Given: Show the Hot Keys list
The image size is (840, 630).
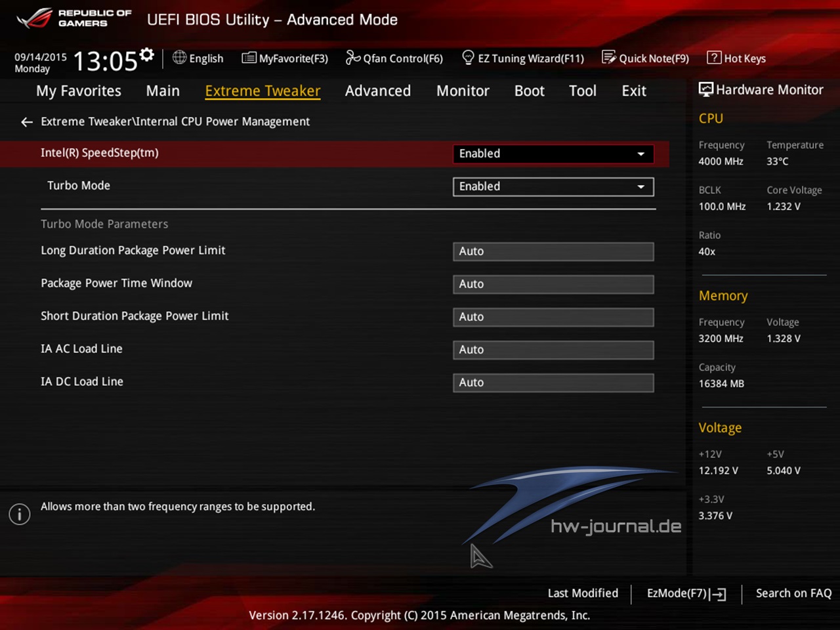Looking at the screenshot, I should point(736,58).
